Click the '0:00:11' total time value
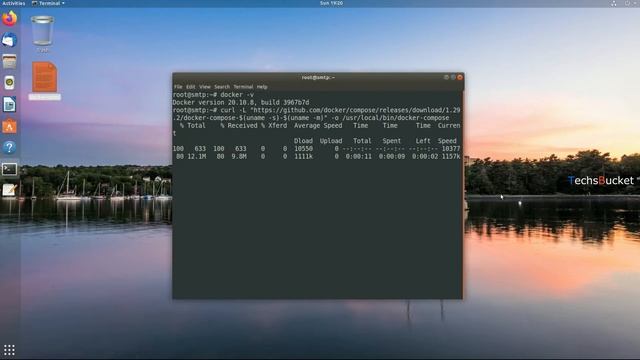 pyautogui.click(x=358, y=156)
